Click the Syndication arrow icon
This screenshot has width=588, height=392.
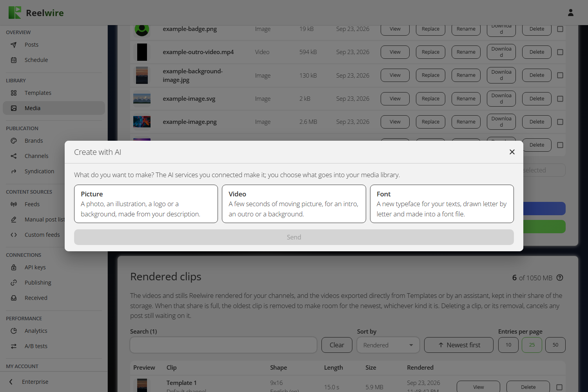14,171
